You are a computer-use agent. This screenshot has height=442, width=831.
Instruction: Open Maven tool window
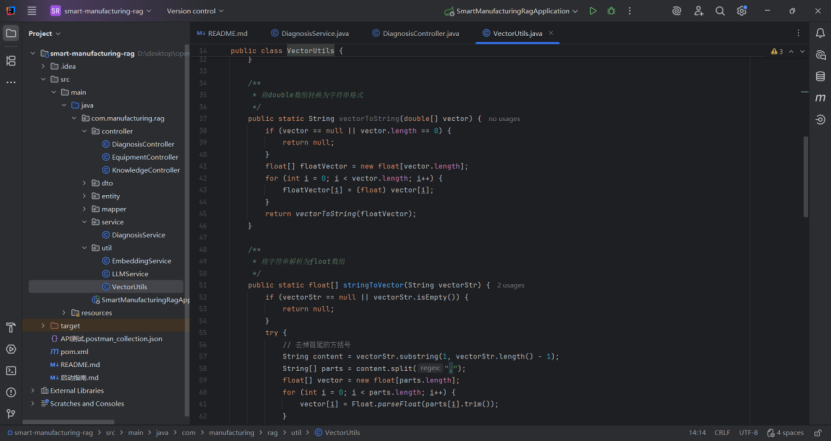click(820, 98)
